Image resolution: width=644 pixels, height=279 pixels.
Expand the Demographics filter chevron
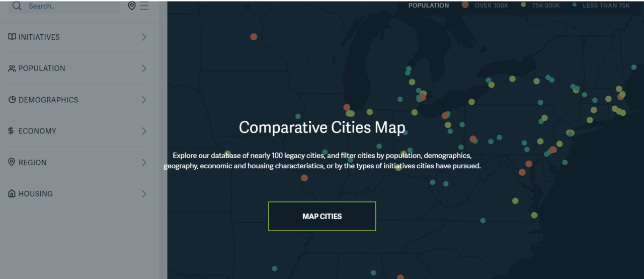pos(144,100)
